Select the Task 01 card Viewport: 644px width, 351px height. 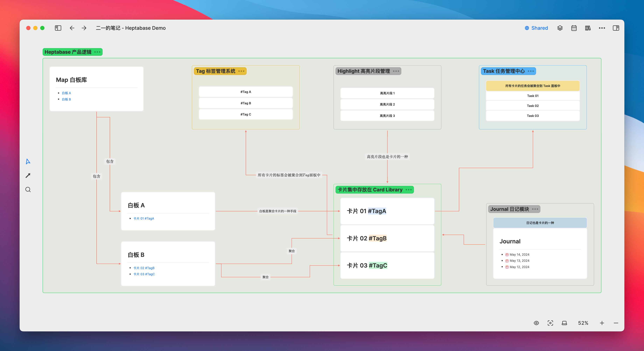click(x=533, y=96)
